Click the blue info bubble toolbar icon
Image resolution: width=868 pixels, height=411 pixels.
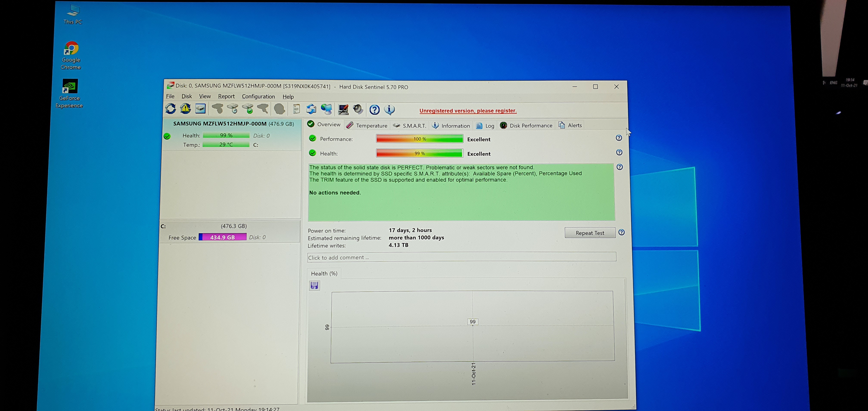(x=389, y=110)
